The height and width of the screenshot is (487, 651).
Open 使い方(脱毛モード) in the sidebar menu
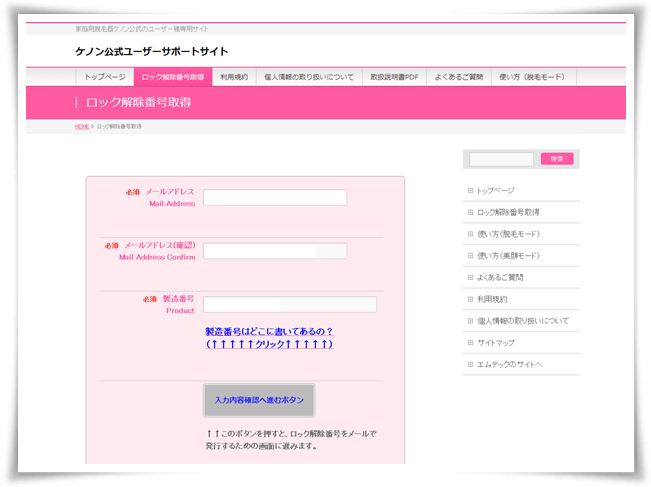509,234
